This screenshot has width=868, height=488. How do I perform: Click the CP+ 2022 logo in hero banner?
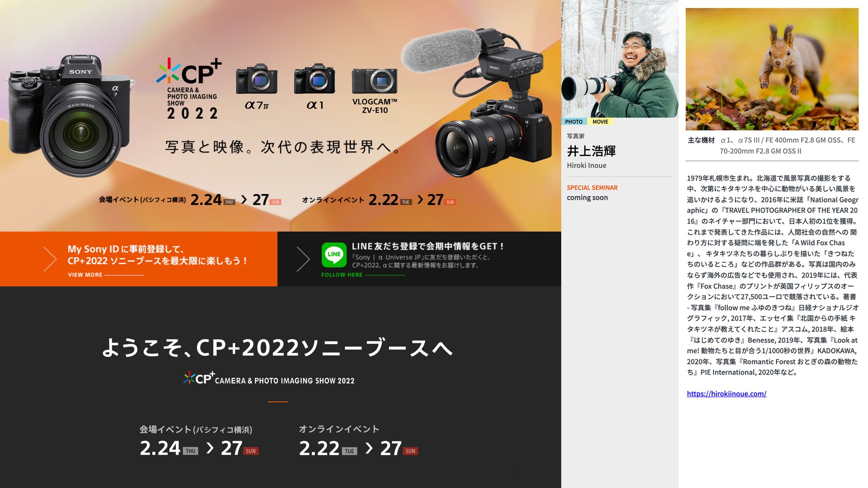click(x=189, y=88)
